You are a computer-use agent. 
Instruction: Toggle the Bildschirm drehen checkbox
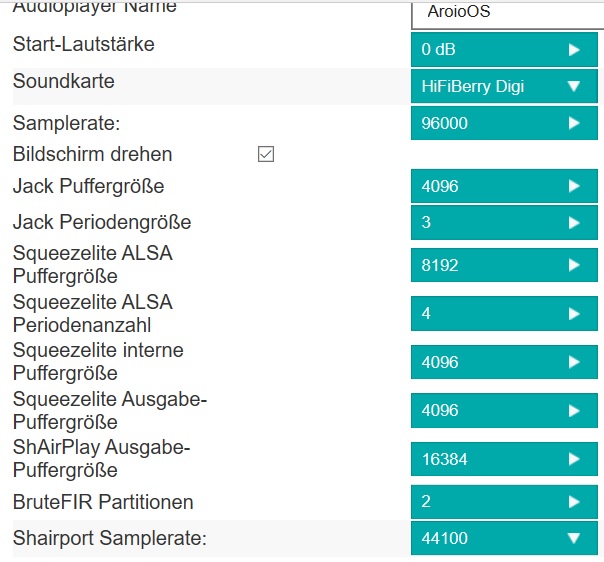tap(266, 154)
